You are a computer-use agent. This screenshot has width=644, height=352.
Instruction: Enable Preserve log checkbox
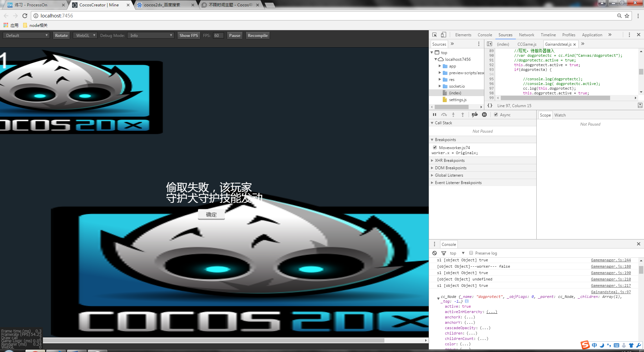[471, 253]
